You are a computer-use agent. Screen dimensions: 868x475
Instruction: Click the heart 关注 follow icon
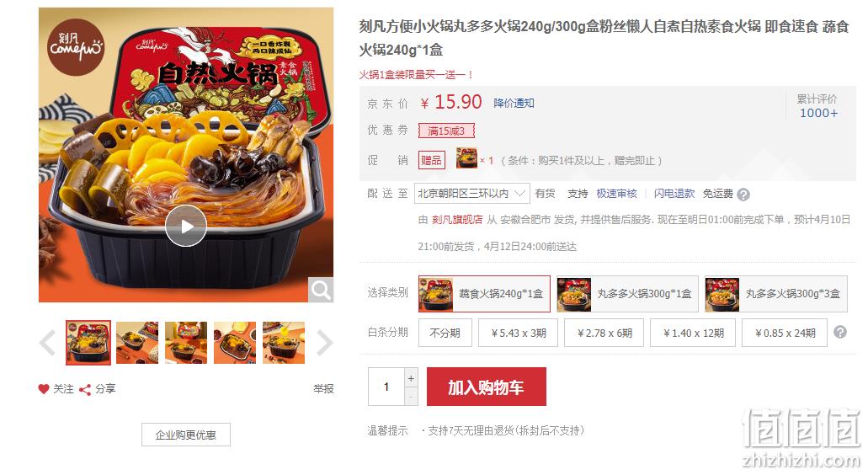[x=44, y=388]
